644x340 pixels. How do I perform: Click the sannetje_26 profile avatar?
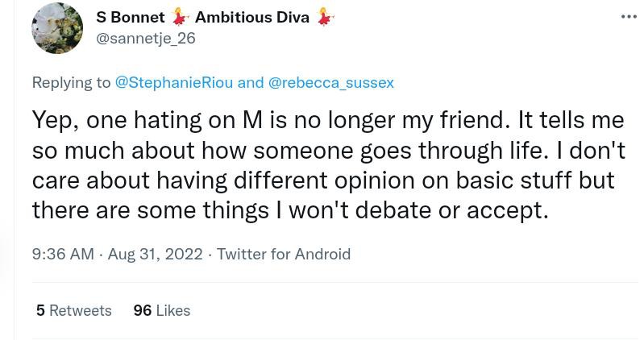57,29
